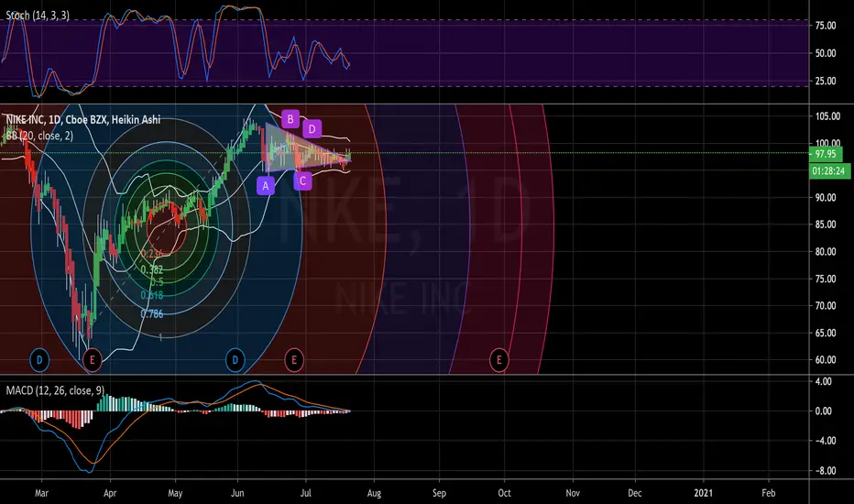Click the 0.5 Fibonacci circle level label
The image size is (854, 504).
(x=157, y=281)
